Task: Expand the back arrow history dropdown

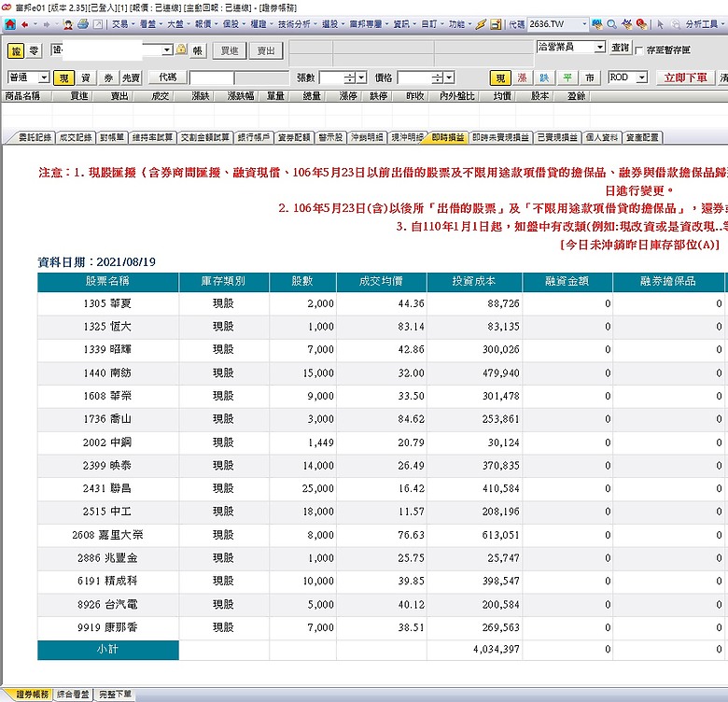Action: [x=35, y=24]
